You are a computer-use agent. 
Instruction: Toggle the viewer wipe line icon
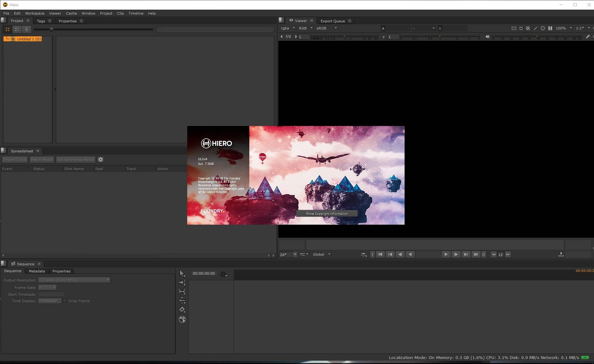point(535,28)
